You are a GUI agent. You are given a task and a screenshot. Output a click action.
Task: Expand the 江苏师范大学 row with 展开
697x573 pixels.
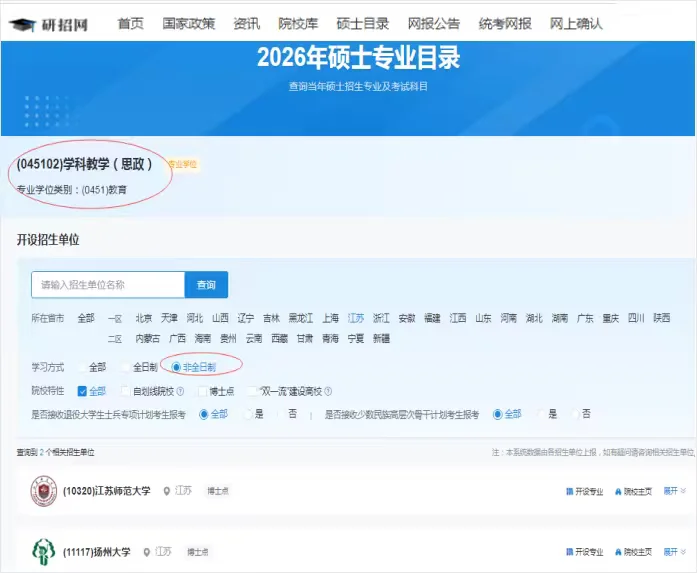pos(674,491)
